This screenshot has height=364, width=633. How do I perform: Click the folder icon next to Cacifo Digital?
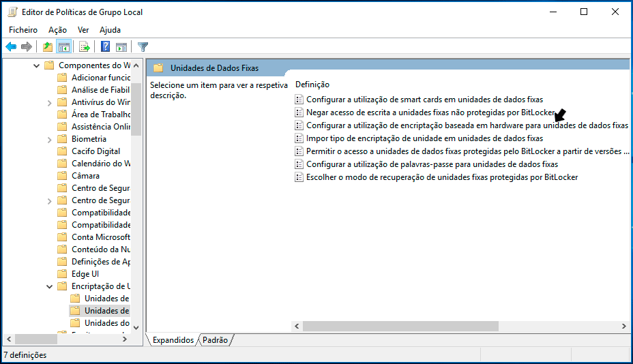coord(62,151)
